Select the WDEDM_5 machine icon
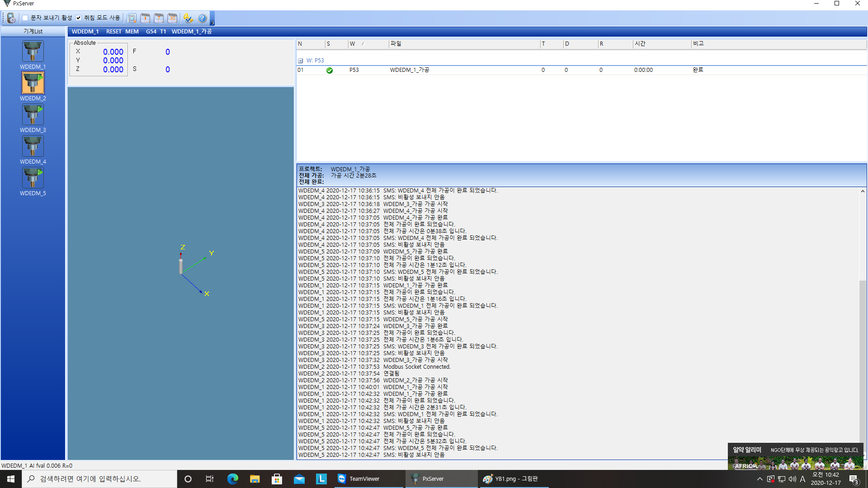868x488 pixels. coord(33,178)
